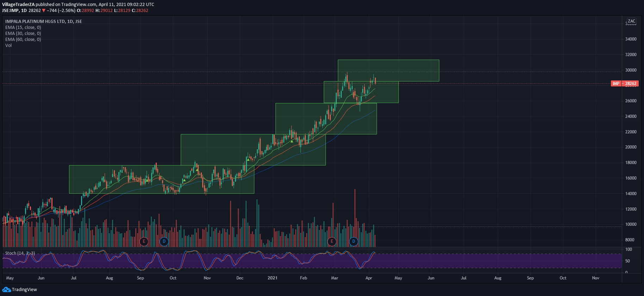Click the earnings E marker near March

332,241
